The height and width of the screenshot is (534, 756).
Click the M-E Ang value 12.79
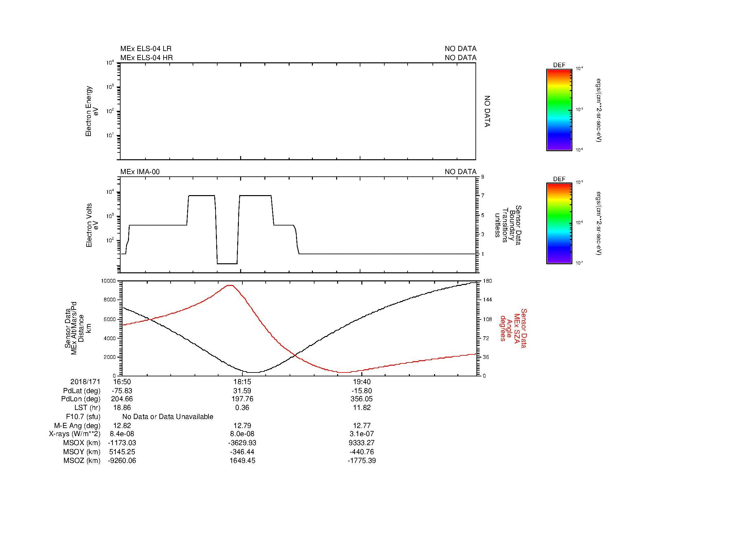[242, 425]
